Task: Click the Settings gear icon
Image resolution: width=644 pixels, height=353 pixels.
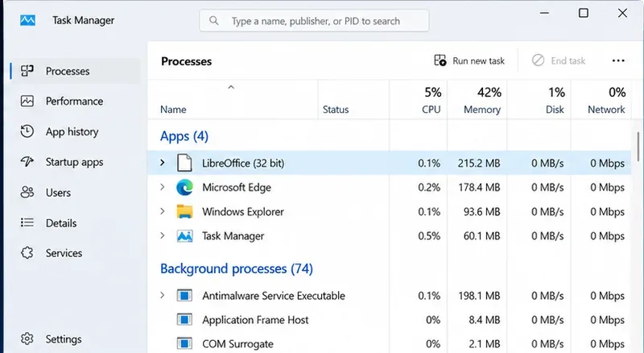Action: (x=27, y=338)
